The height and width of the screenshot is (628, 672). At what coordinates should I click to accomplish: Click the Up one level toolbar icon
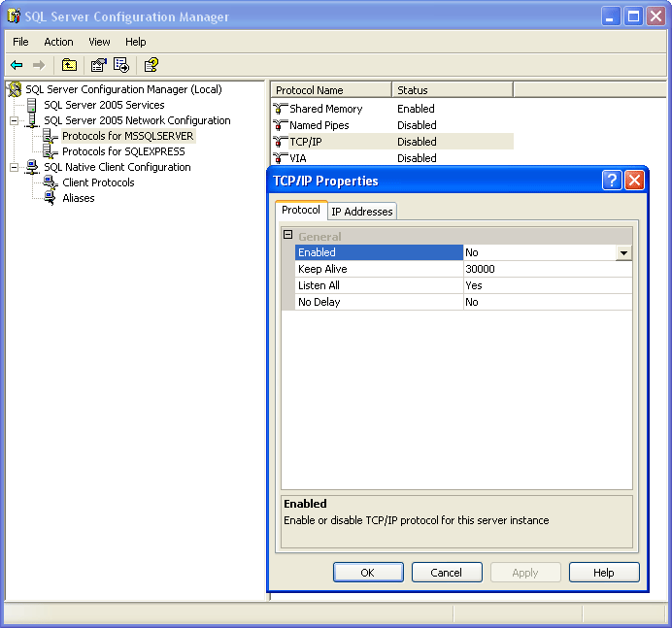coord(69,65)
